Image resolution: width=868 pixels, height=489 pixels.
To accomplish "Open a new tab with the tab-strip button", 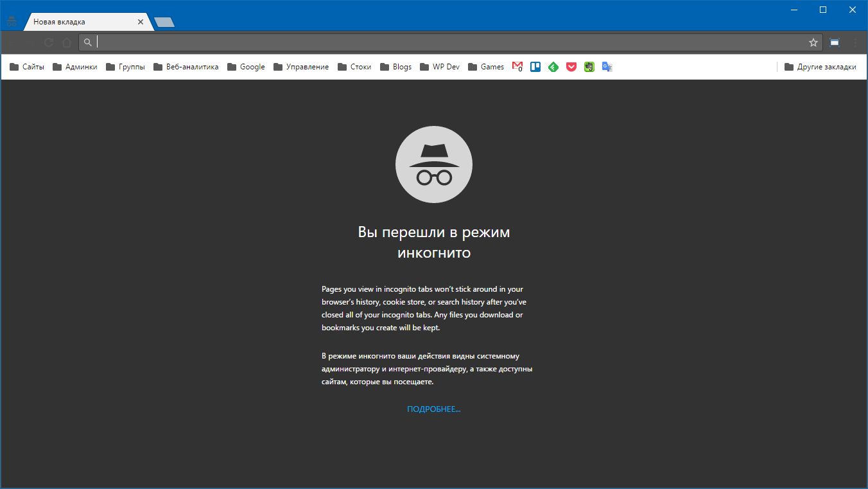I will pyautogui.click(x=164, y=22).
